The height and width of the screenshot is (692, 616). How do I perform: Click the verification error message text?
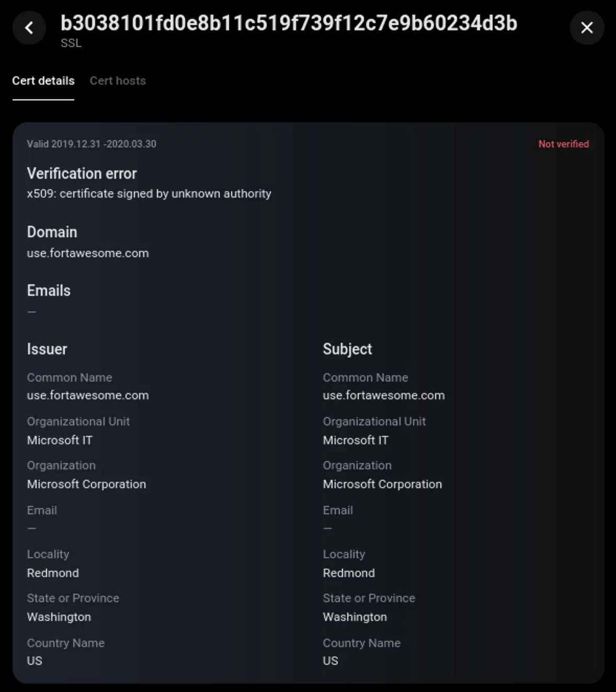149,193
